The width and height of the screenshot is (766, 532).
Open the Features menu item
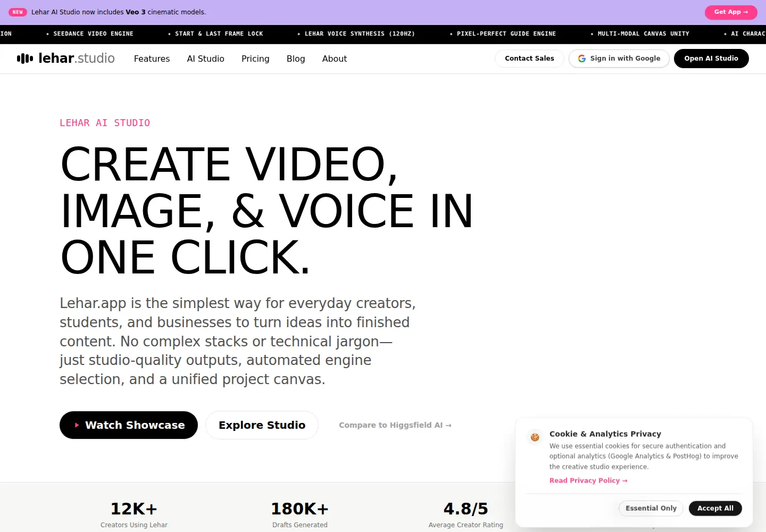152,59
